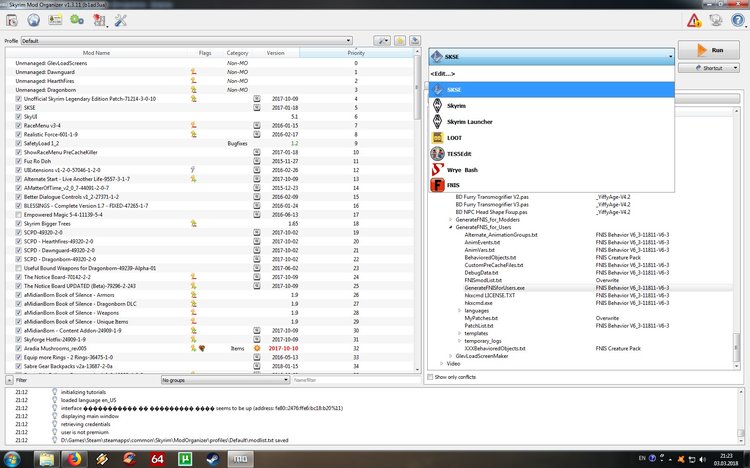Screen dimensions: 750x468
Task: Click the restore backup star icon
Action: tap(400, 41)
